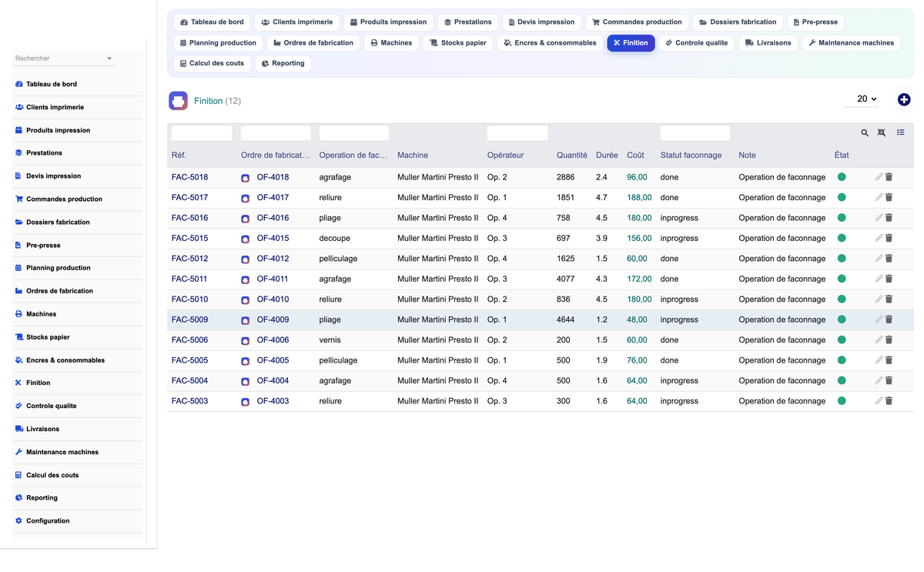This screenshot has width=924, height=572.
Task: Toggle green status dot for FAC-5003
Action: 842,401
